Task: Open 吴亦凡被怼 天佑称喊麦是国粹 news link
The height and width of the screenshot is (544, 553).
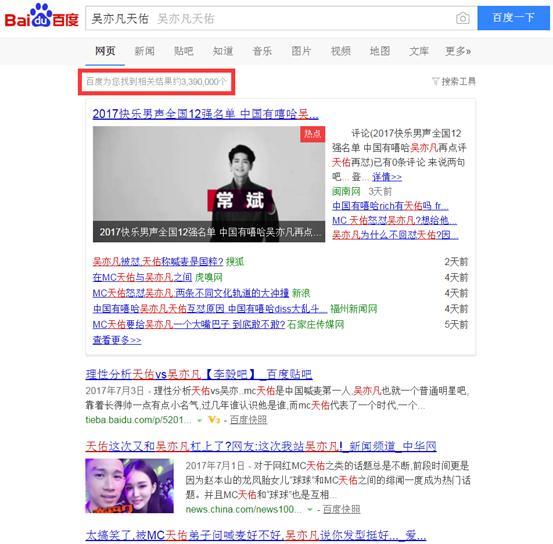Action: [158, 261]
